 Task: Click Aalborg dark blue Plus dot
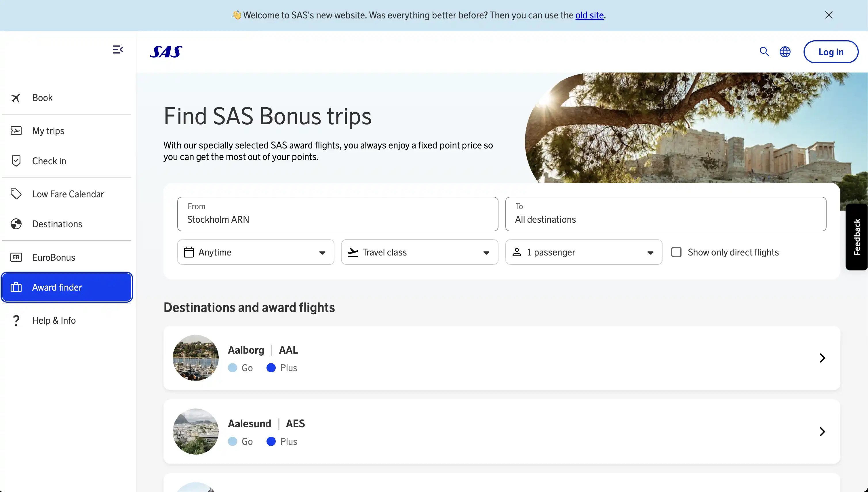[x=271, y=368]
